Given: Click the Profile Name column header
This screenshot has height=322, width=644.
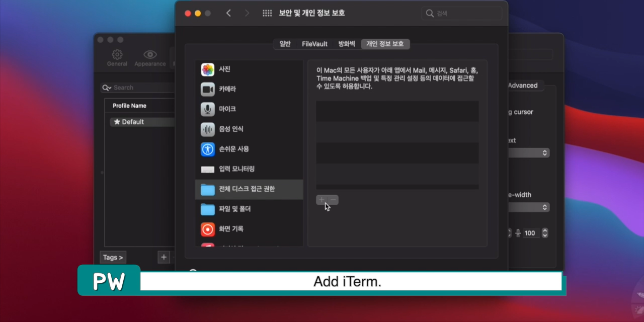Looking at the screenshot, I should pos(129,106).
